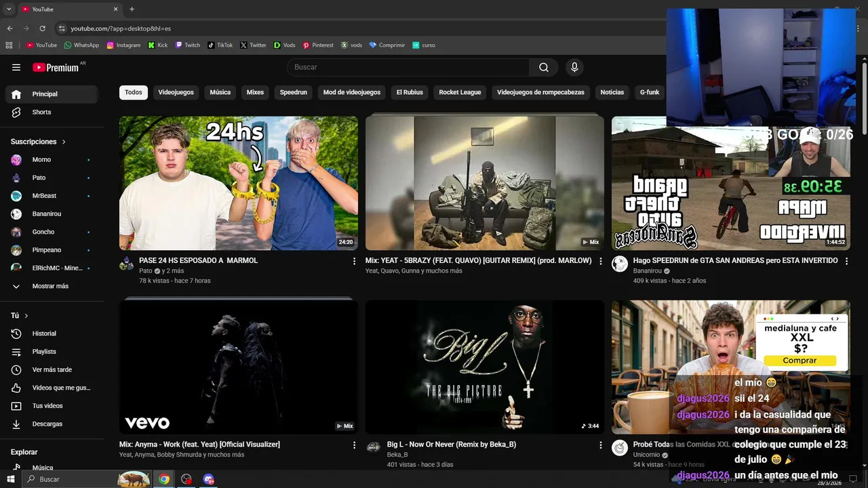Screen dimensions: 868x488
Task: Click Bananirou avatar under speedrun video
Action: [x=620, y=264]
